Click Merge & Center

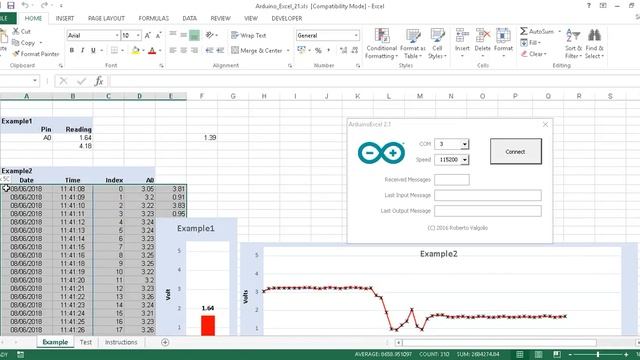click(257, 50)
